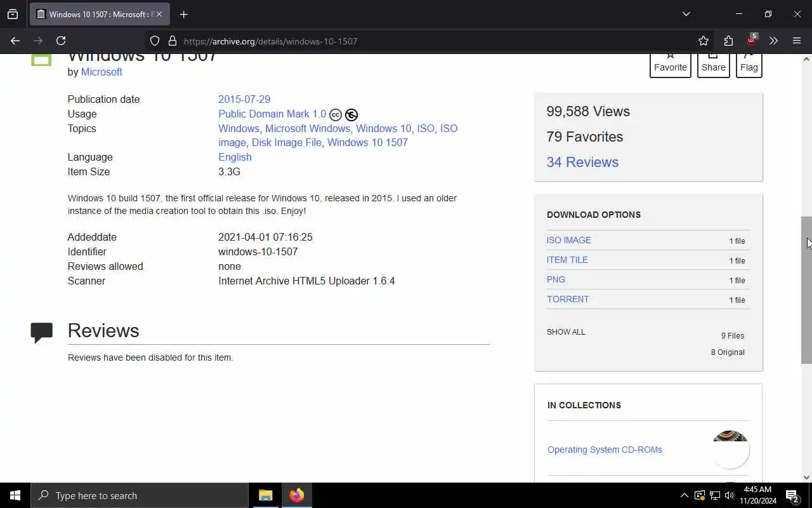Reload the current page
The height and width of the screenshot is (508, 812).
click(x=61, y=41)
